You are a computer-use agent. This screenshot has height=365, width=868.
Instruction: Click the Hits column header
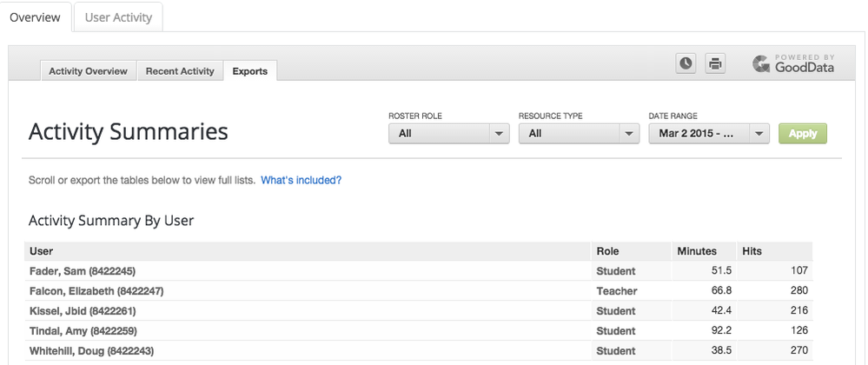(x=752, y=251)
